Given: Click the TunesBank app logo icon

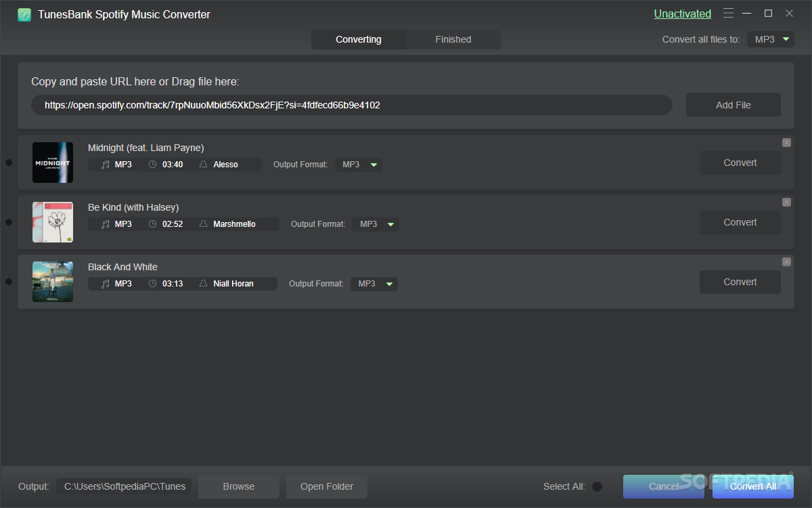Looking at the screenshot, I should tap(24, 14).
